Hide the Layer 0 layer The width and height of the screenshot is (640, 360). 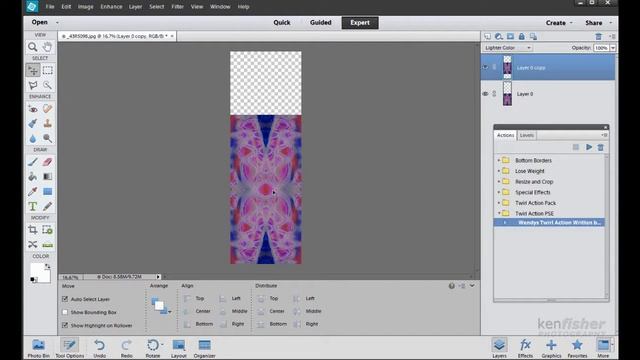click(485, 94)
